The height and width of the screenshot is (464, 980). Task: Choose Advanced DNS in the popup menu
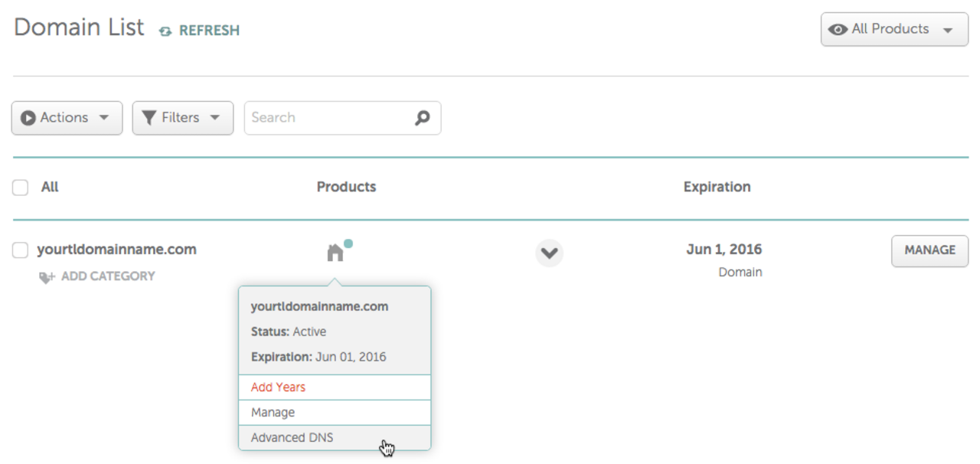[x=292, y=437]
